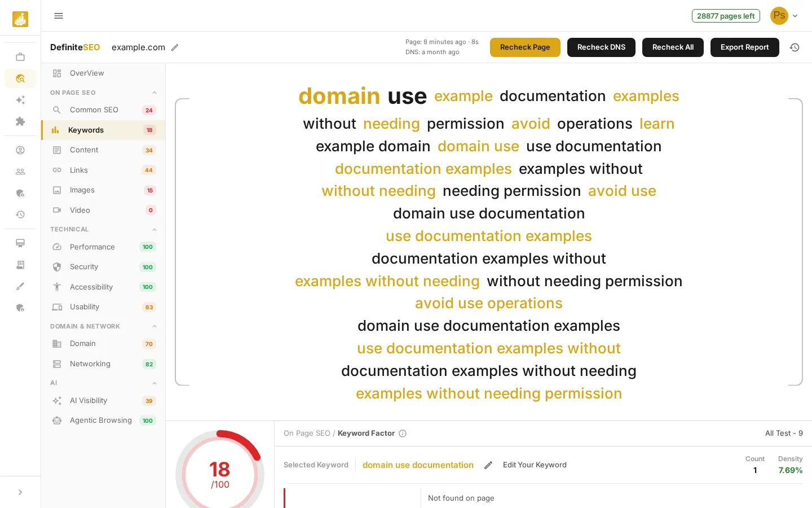Click the Ps user avatar
This screenshot has width=812, height=508.
point(779,16)
